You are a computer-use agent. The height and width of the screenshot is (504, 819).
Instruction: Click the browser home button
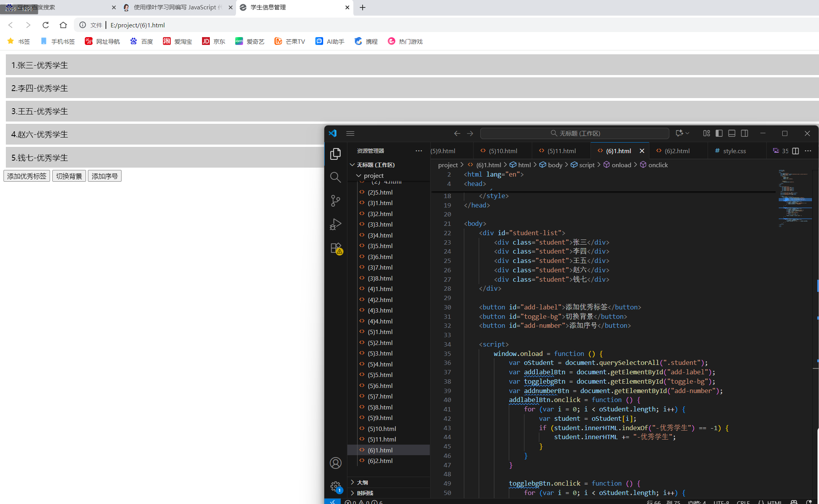click(x=63, y=25)
